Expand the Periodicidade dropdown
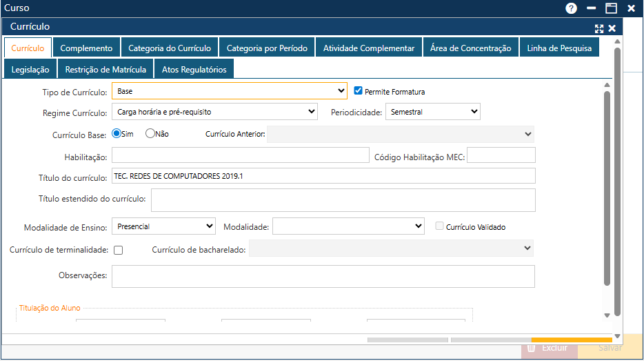 pos(432,112)
